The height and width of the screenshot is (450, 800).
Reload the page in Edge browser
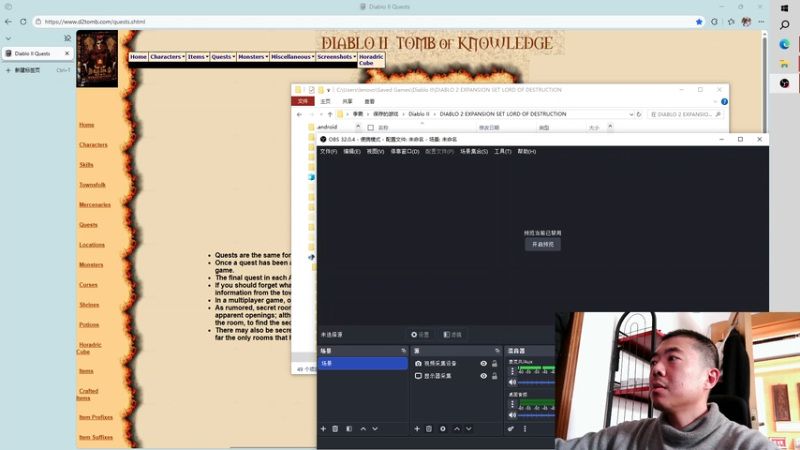[23, 21]
